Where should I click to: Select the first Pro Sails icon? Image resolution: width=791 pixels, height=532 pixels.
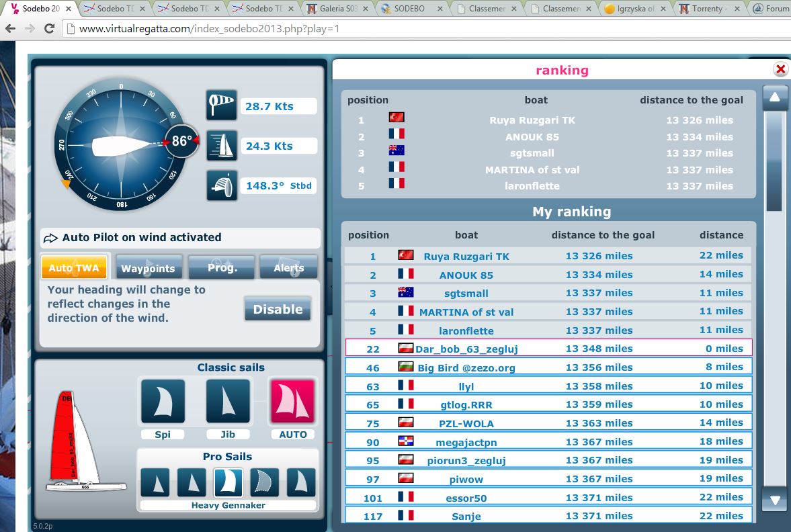click(155, 482)
